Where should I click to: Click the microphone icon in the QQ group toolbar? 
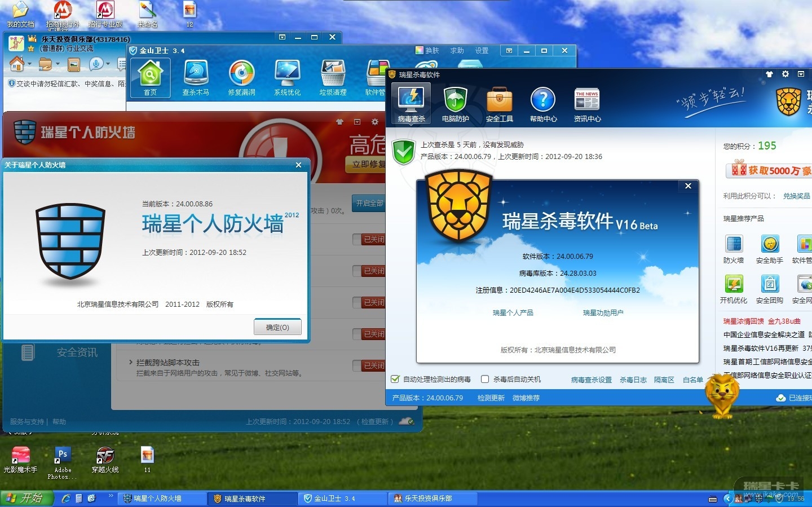pyautogui.click(x=96, y=64)
